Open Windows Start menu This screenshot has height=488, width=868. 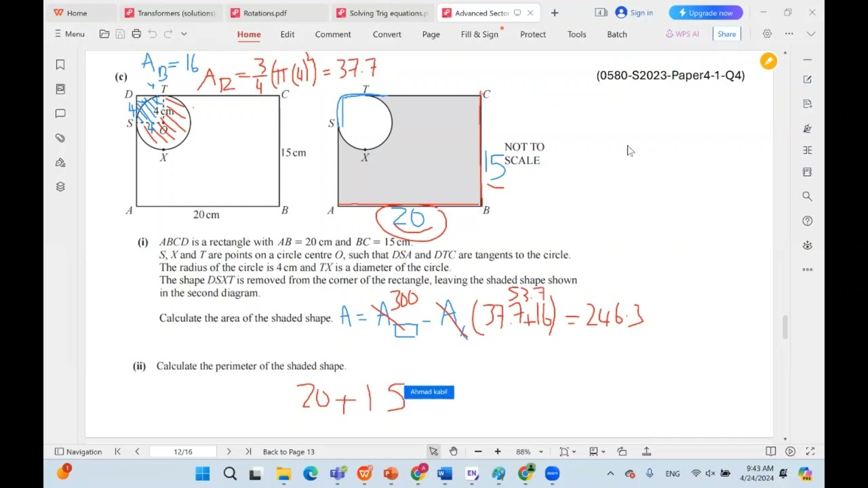click(x=203, y=474)
